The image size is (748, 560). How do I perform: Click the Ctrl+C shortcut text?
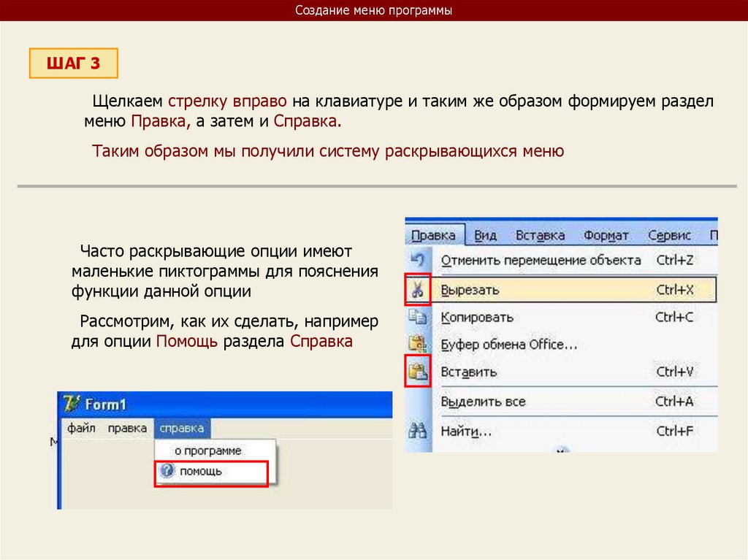(x=674, y=317)
